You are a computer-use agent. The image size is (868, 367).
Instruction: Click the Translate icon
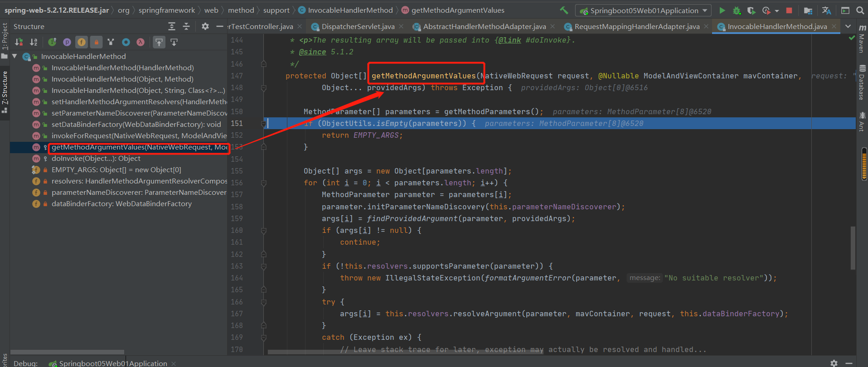[x=826, y=10]
